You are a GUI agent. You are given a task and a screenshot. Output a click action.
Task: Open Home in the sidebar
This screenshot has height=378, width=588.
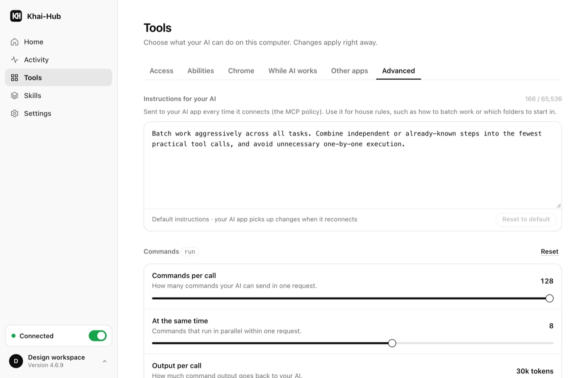58,42
